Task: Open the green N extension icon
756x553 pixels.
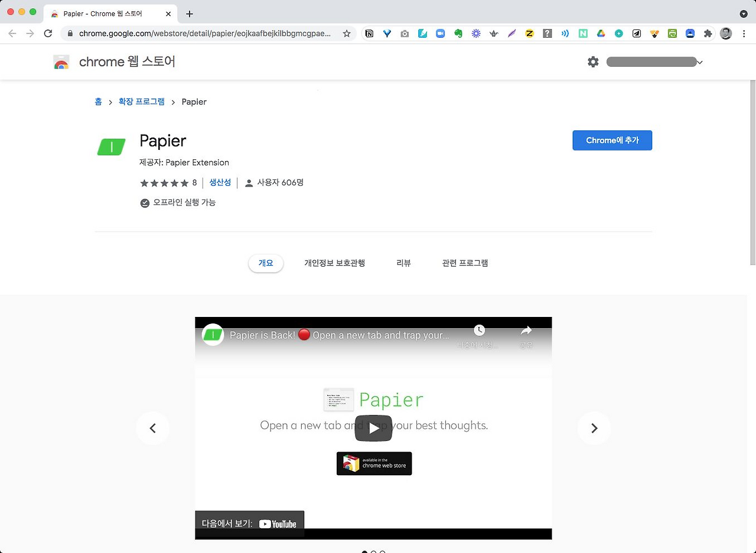Action: coord(583,34)
